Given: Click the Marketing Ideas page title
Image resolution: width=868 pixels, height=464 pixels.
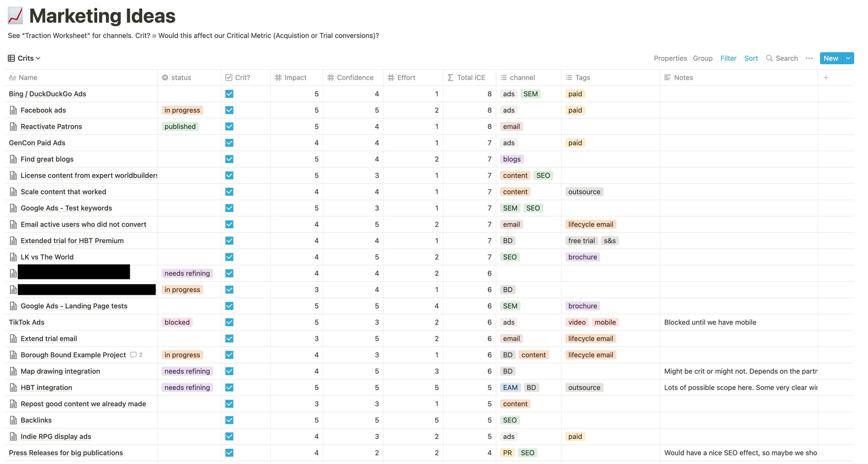Looking at the screenshot, I should click(102, 16).
